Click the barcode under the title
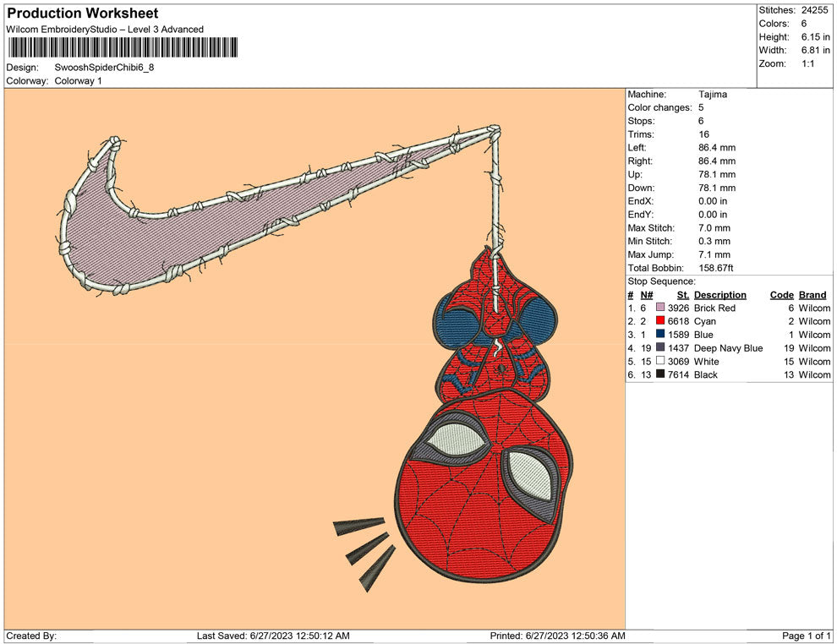Screen dimensions: 837x644 (x=122, y=47)
